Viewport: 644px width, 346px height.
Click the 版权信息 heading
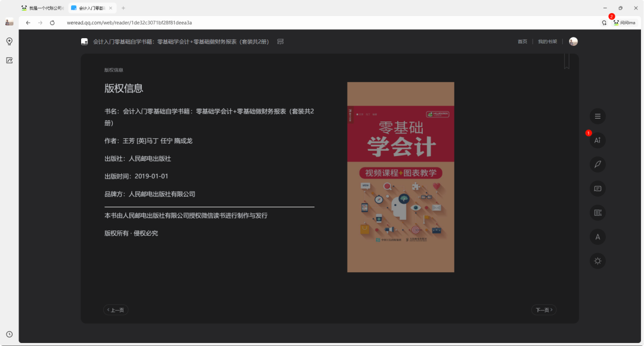(123, 88)
